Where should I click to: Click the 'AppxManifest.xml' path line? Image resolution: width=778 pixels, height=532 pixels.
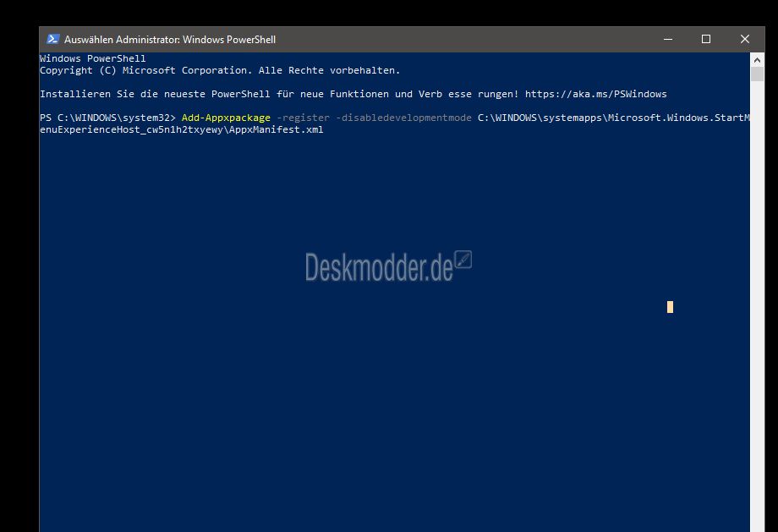(182, 129)
